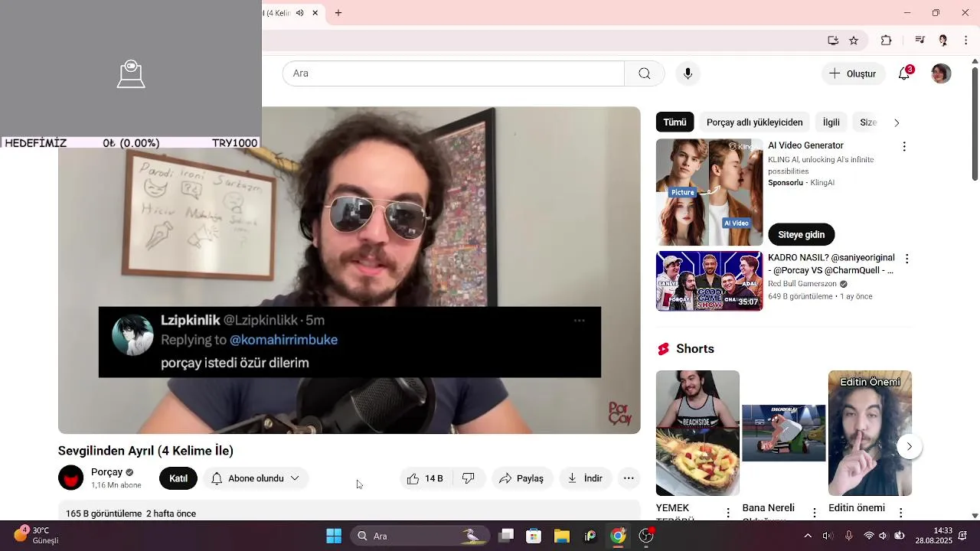Click the YouTube search magnifier button
Image resolution: width=980 pixels, height=551 pixels.
tap(645, 73)
